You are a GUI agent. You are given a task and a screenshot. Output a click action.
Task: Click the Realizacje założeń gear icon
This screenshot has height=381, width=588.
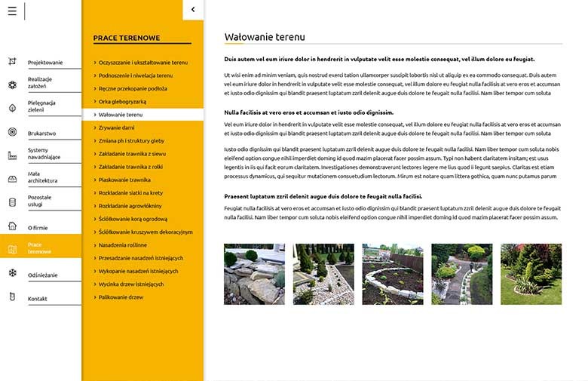12,85
